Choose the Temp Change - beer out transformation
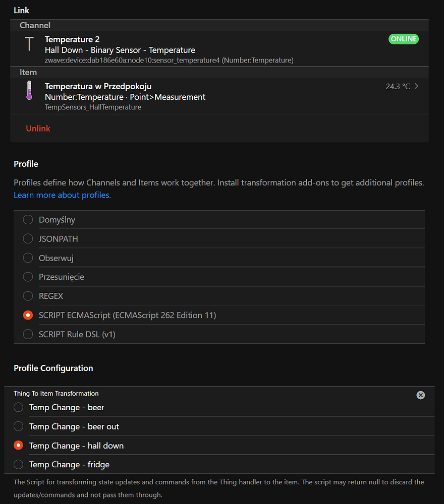Image resolution: width=444 pixels, height=504 pixels. 18,426
